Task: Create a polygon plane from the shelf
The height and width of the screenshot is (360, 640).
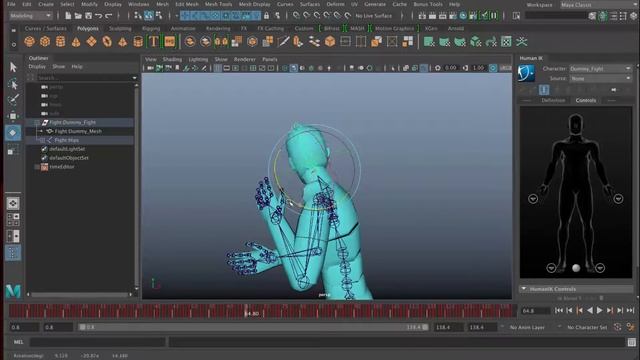Action: click(91, 41)
